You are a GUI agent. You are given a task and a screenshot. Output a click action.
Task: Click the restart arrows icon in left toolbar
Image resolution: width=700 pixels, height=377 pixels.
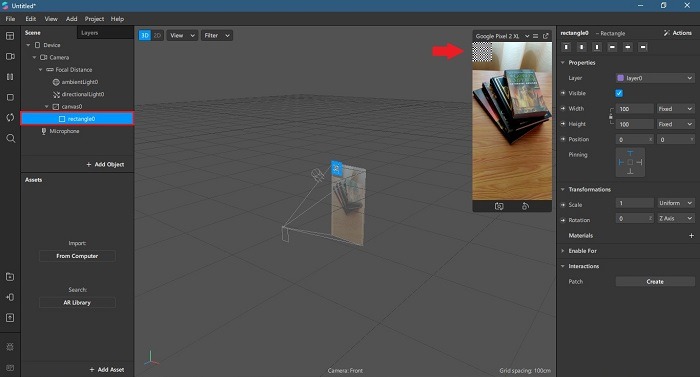click(x=10, y=117)
